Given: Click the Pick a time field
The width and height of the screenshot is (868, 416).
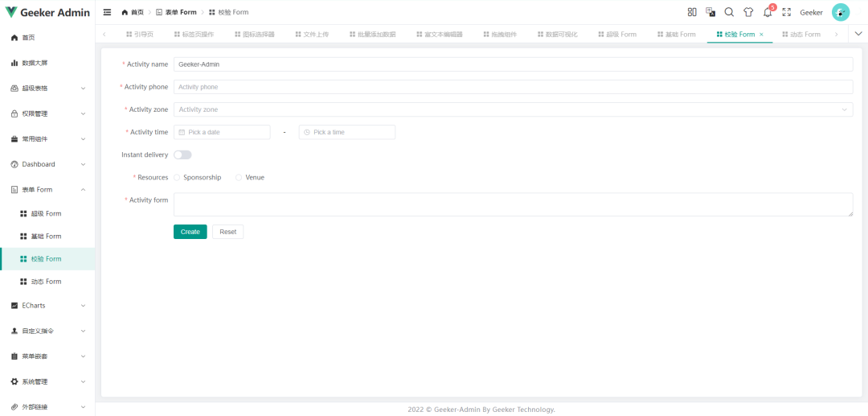Looking at the screenshot, I should [347, 133].
